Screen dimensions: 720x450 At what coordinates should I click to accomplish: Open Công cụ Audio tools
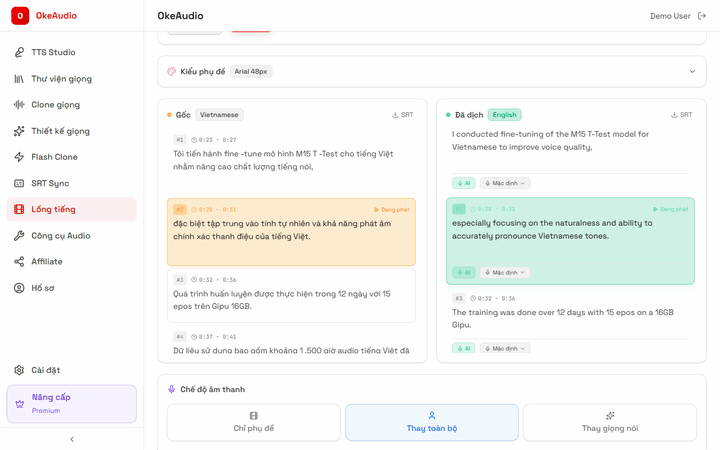[60, 236]
